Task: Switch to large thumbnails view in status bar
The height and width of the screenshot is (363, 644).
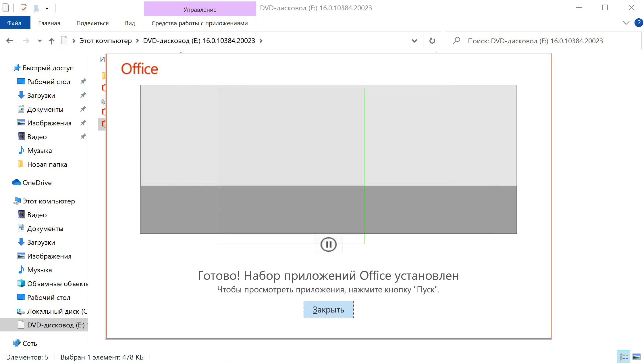Action: (x=637, y=357)
